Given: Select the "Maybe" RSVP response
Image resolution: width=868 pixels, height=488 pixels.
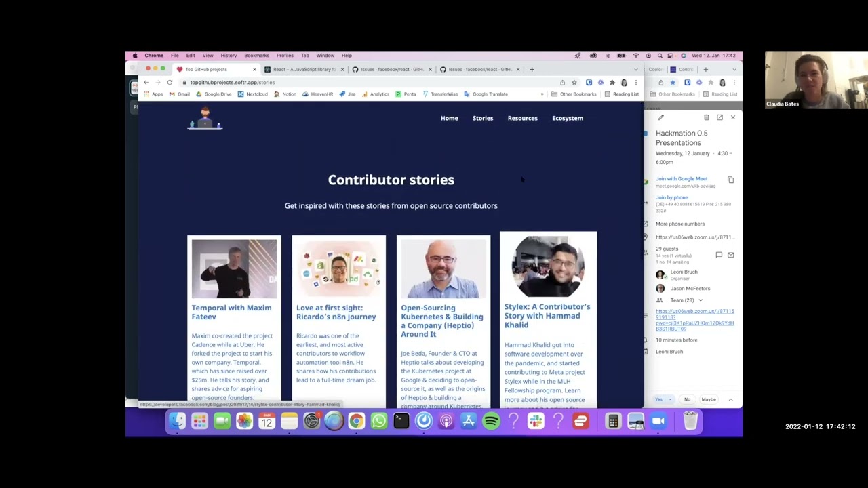Looking at the screenshot, I should click(709, 399).
